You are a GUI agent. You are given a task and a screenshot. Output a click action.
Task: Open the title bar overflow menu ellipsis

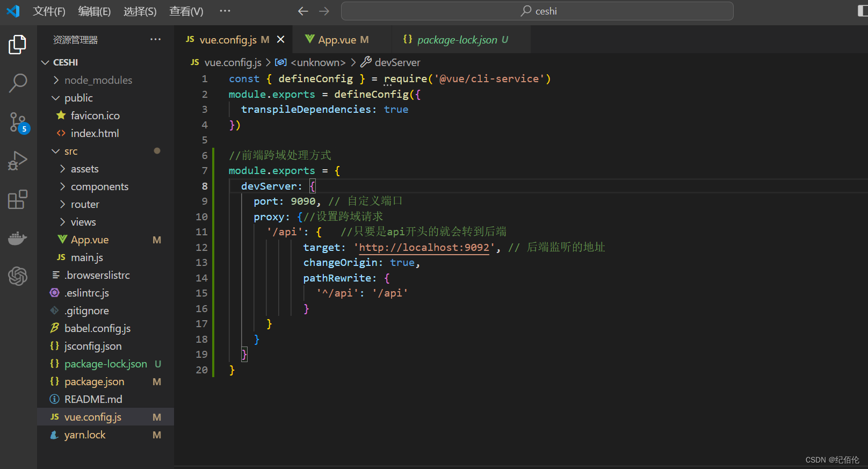coord(225,11)
